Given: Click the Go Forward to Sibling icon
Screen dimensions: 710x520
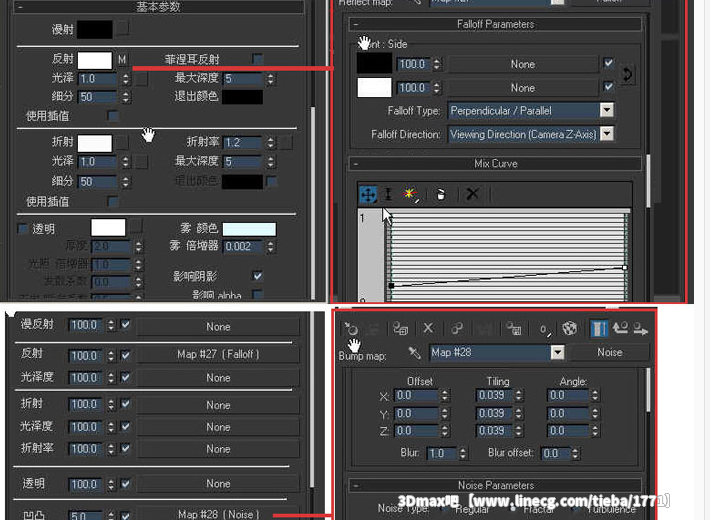Looking at the screenshot, I should (640, 328).
